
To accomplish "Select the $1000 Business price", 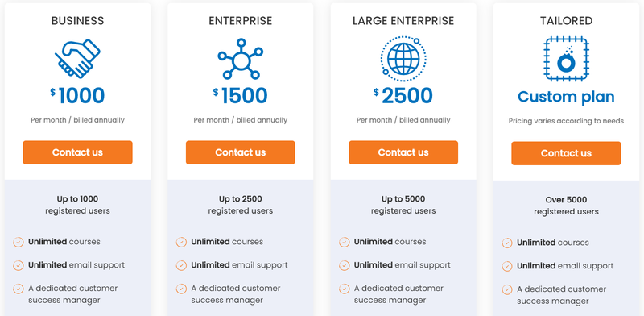I will tap(77, 95).
